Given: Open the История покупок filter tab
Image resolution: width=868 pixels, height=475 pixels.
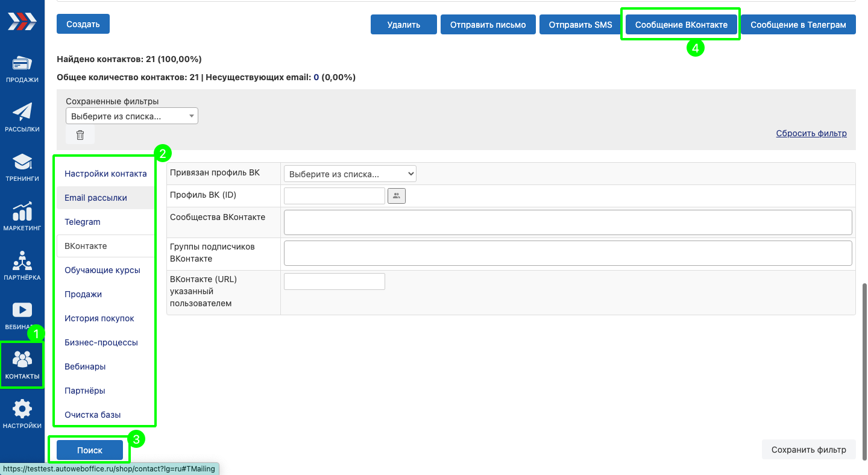Looking at the screenshot, I should click(99, 318).
